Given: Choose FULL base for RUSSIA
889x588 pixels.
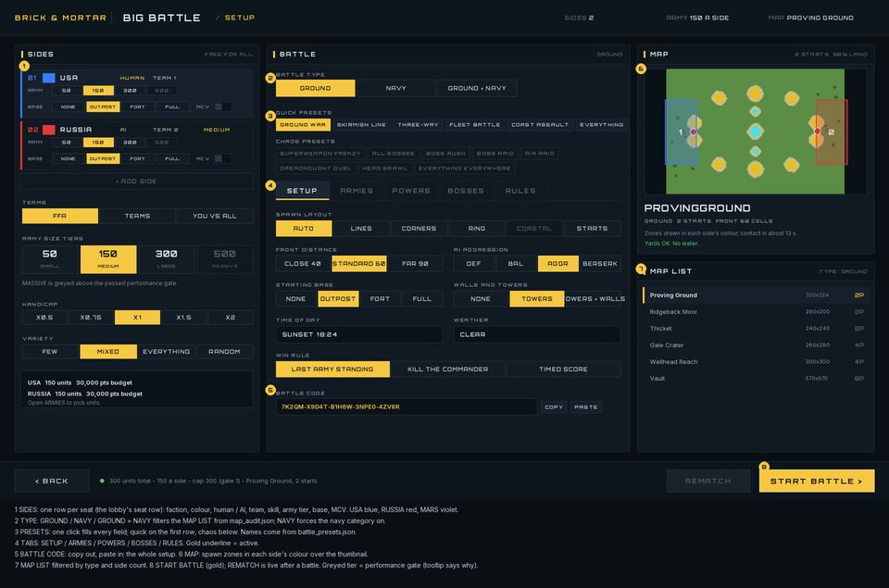Looking at the screenshot, I should (172, 158).
